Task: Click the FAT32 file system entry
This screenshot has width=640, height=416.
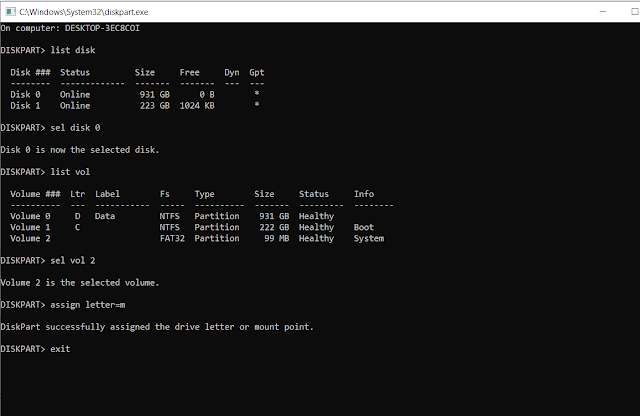Action: point(172,238)
